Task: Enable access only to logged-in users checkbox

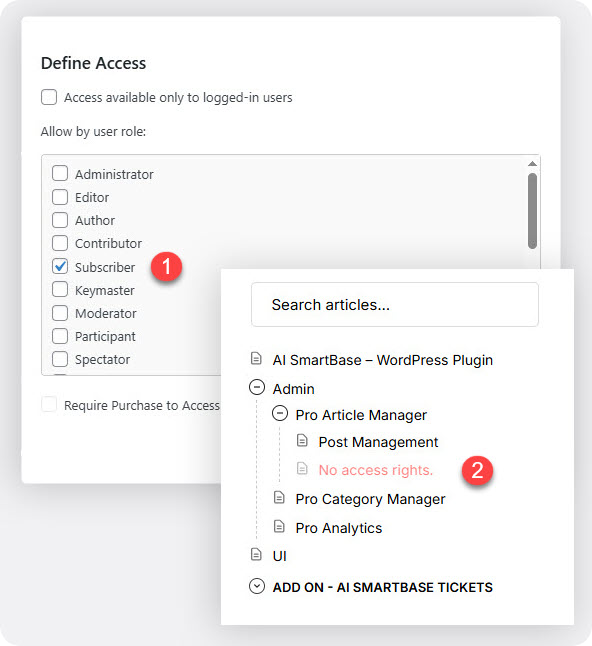Action: [49, 97]
